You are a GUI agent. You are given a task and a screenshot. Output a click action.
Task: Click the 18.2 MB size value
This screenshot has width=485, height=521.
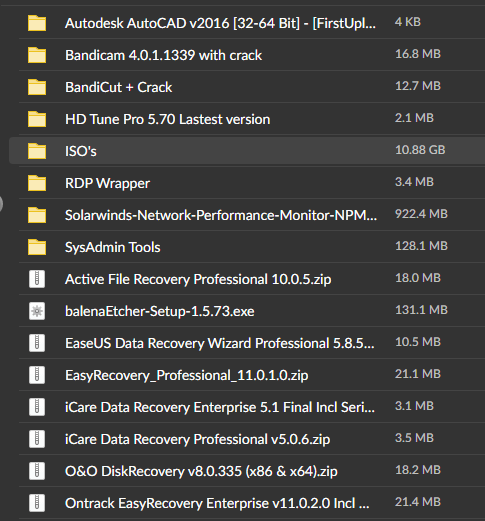point(418,470)
